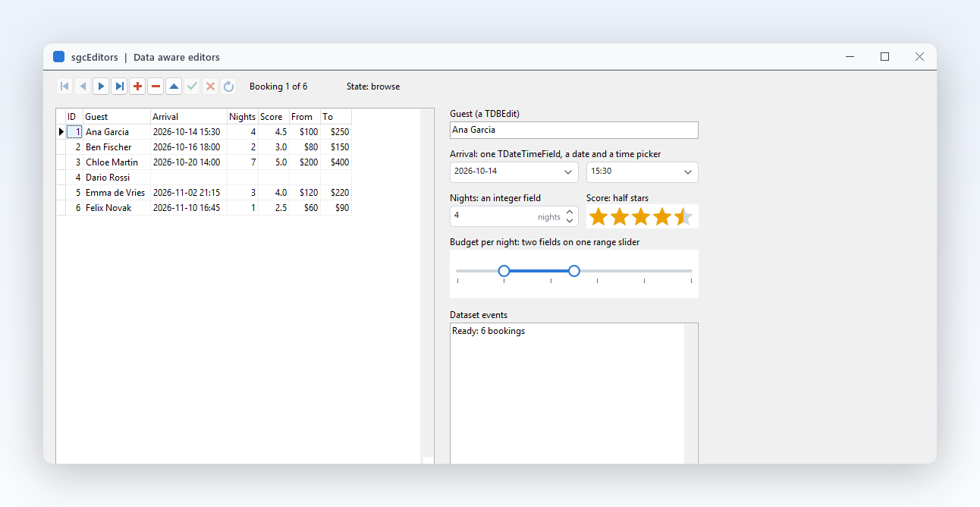Image resolution: width=980 pixels, height=507 pixels.
Task: Click the fourth star in Score rating
Action: coord(662,217)
